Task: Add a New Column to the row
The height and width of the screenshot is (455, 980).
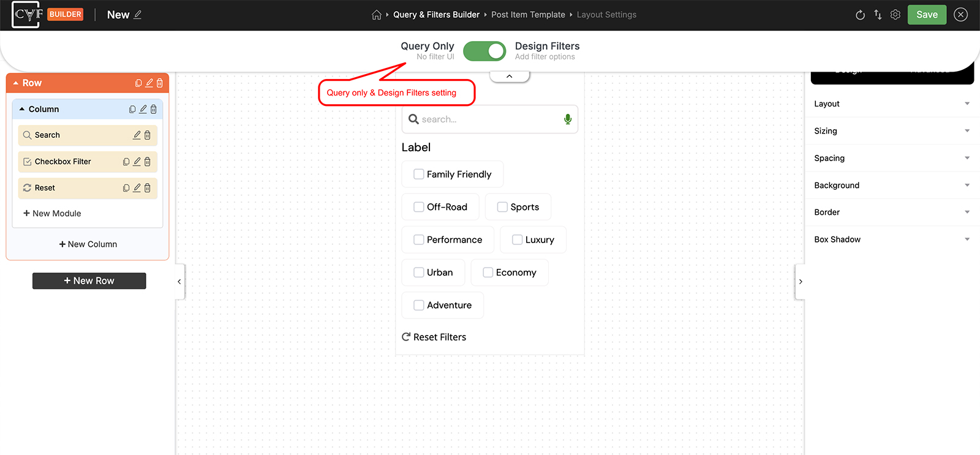Action: pos(88,244)
